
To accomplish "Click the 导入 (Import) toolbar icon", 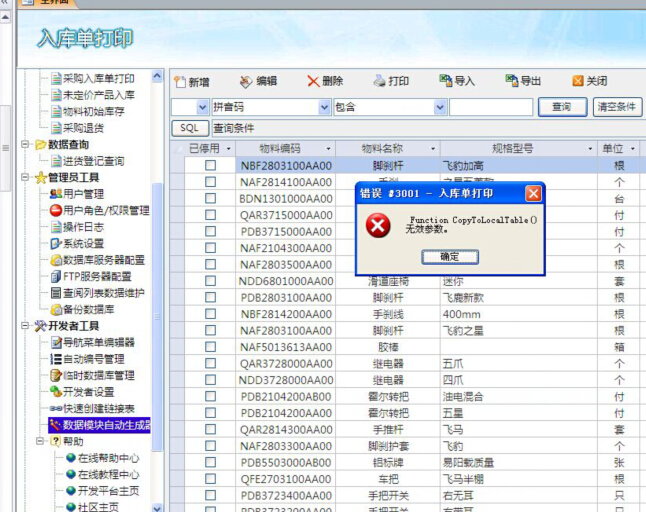I will coord(445,82).
